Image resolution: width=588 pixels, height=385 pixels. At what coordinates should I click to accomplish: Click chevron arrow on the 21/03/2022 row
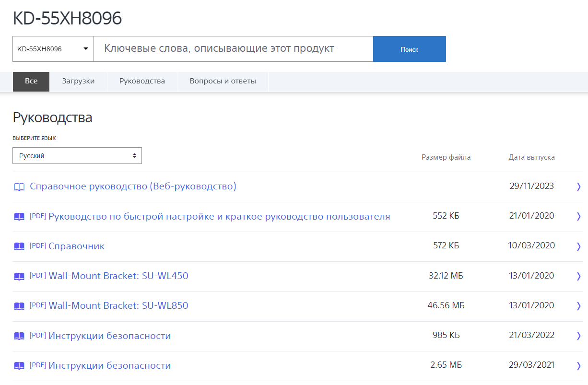coord(578,336)
